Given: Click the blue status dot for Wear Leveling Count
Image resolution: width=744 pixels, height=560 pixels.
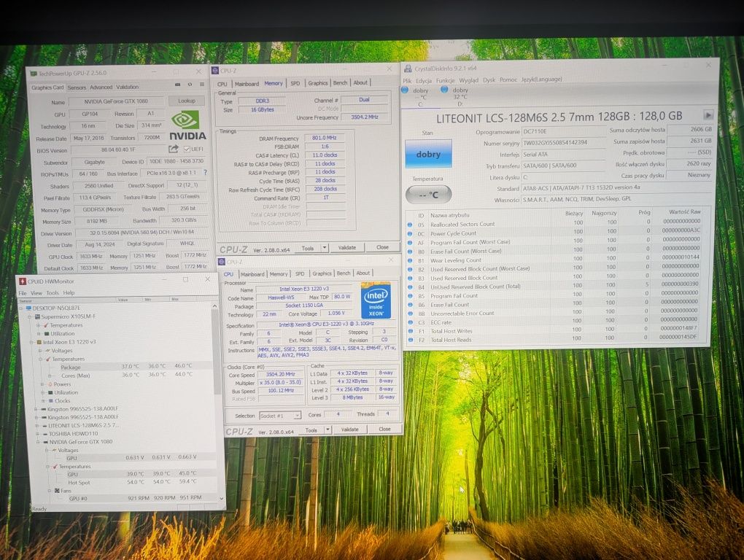Looking at the screenshot, I should tap(409, 260).
